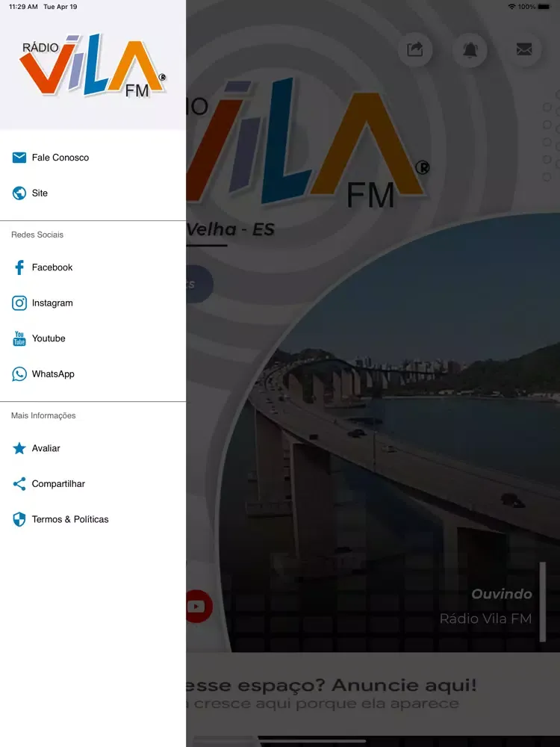The height and width of the screenshot is (747, 560).
Task: Tap the Fale Conosco envelope icon
Action: point(19,158)
